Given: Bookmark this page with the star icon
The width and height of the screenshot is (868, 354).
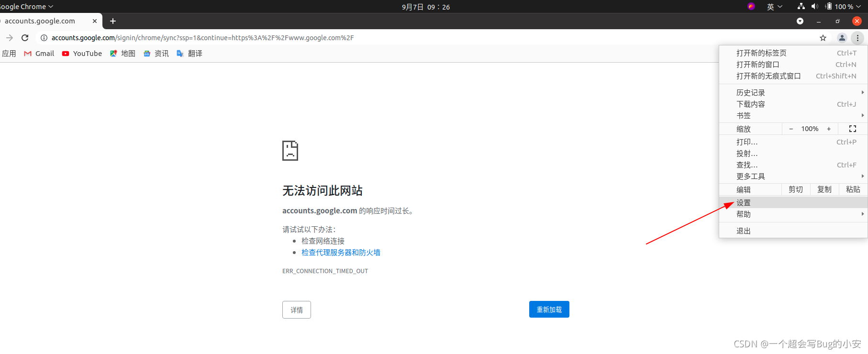Looking at the screenshot, I should [823, 38].
